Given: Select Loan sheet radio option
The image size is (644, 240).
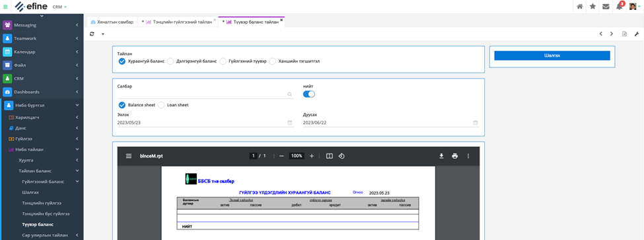Looking at the screenshot, I should [x=161, y=105].
